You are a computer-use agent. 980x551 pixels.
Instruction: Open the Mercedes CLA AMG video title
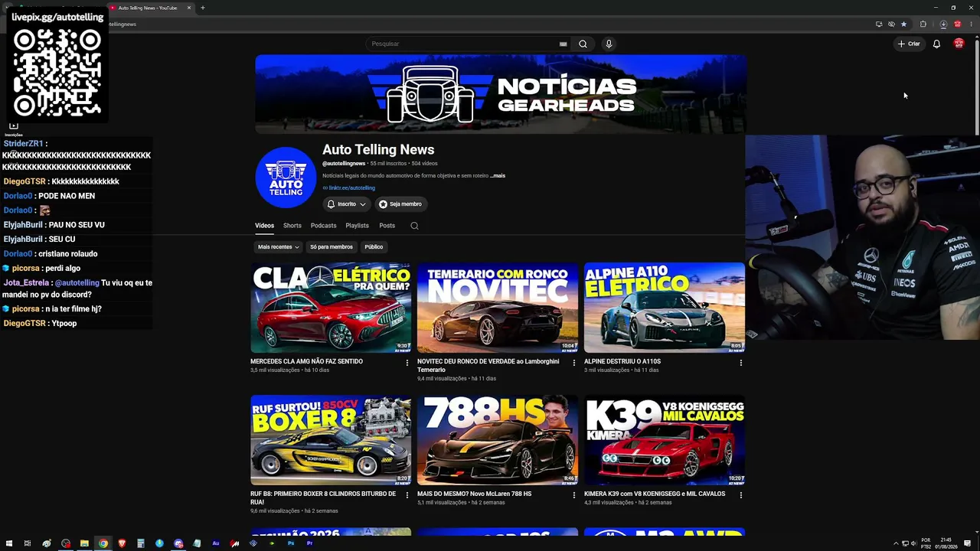306,361
